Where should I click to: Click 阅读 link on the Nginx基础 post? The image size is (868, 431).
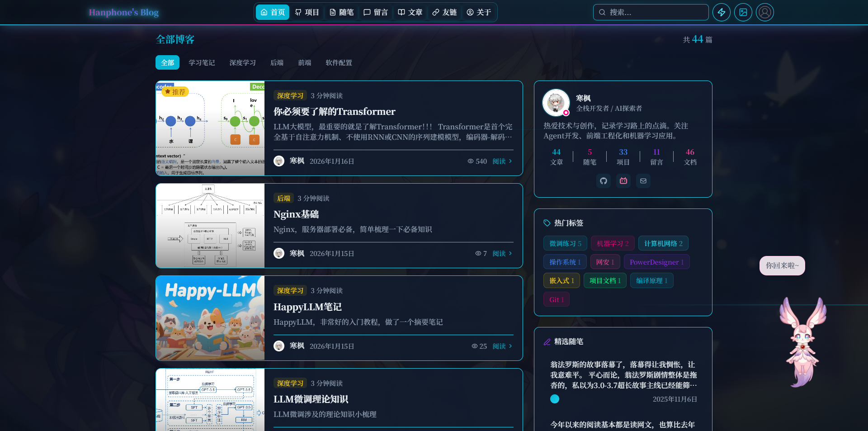(502, 253)
